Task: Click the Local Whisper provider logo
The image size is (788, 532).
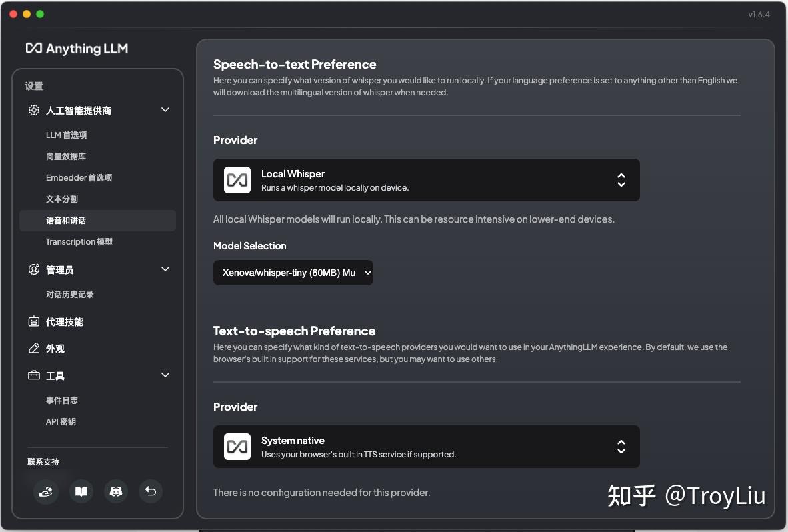Action: (x=237, y=180)
